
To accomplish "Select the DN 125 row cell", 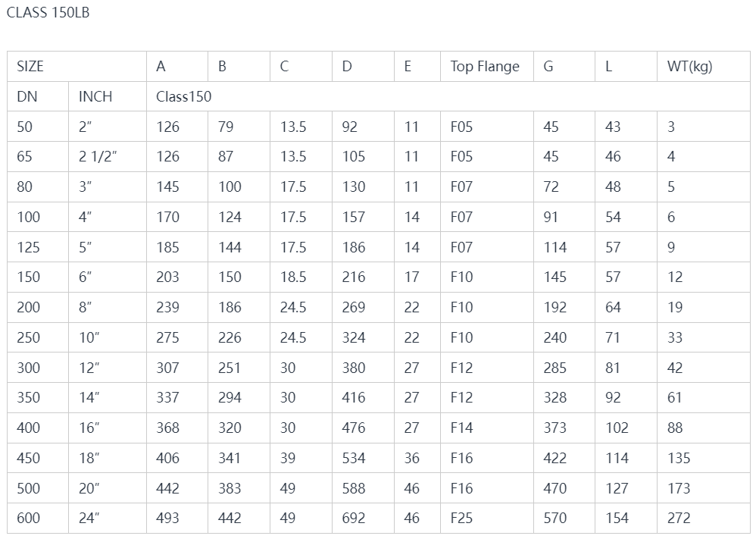I will tap(38, 247).
